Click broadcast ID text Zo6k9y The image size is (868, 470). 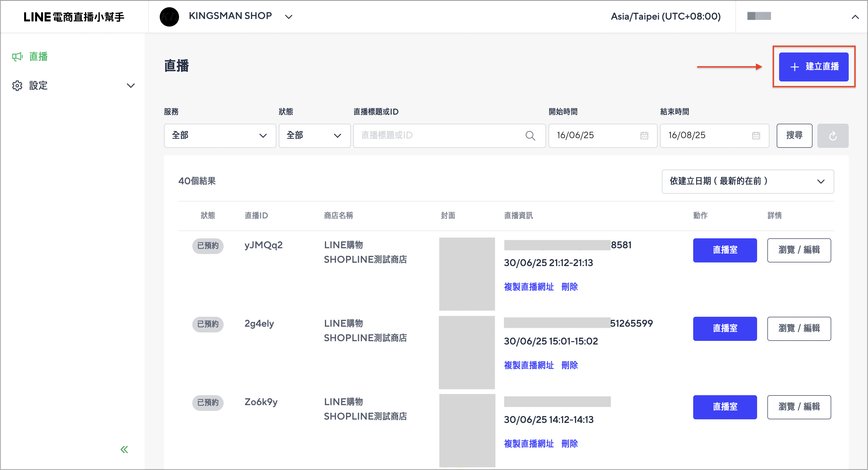click(x=261, y=402)
